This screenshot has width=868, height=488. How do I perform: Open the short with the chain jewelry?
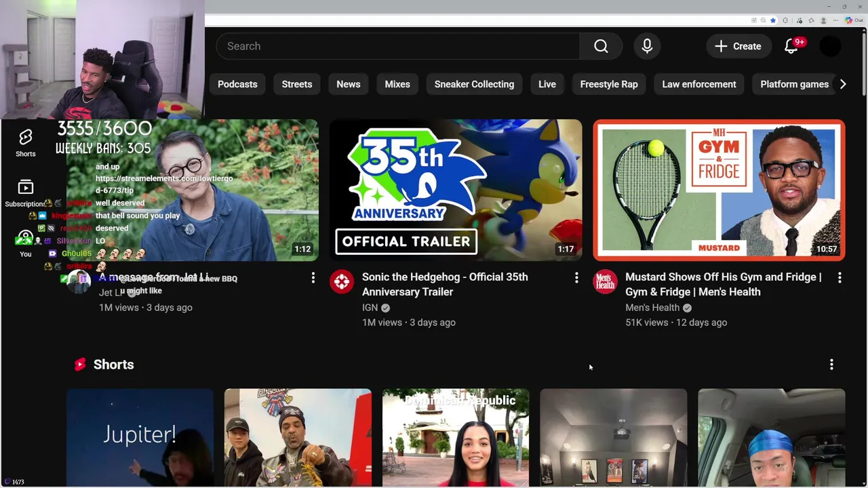(x=298, y=438)
